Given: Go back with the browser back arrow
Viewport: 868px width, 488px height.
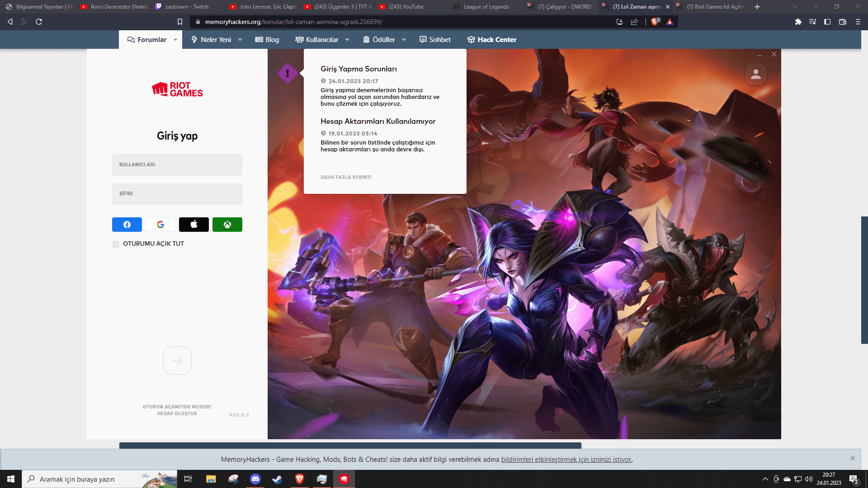Looking at the screenshot, I should point(10,22).
